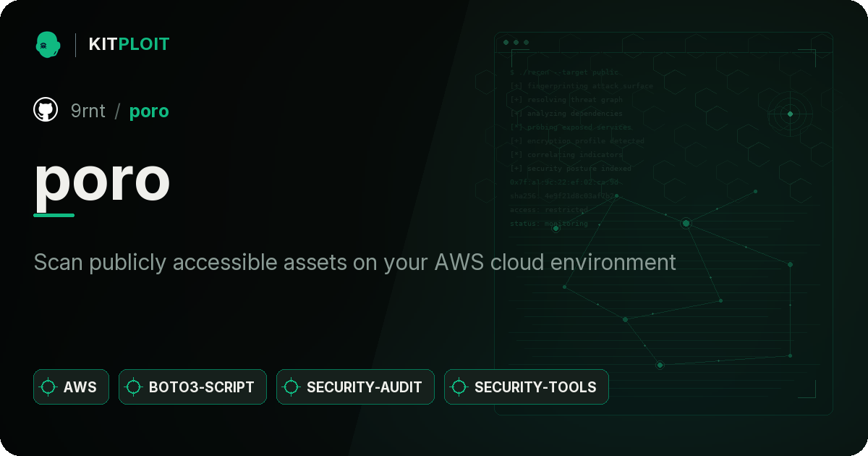Select the SECURITY-AUDIT tag
The height and width of the screenshot is (456, 868).
(355, 387)
